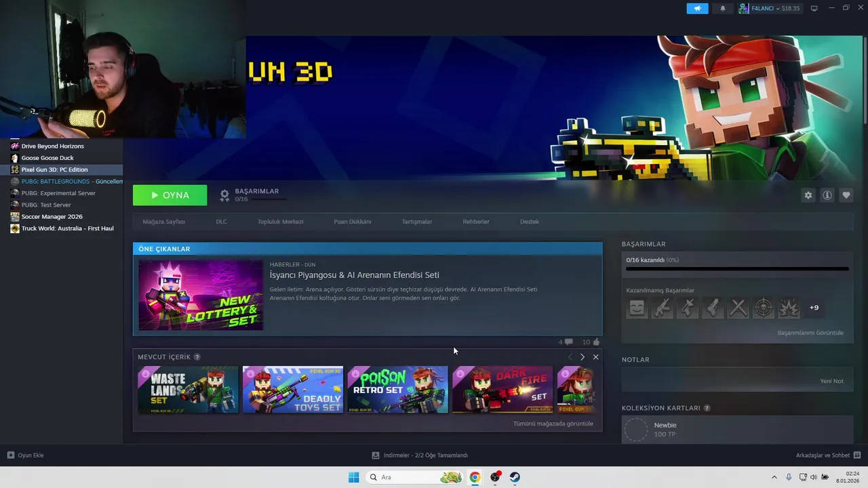Create a Yeni Not note
The height and width of the screenshot is (488, 868).
coord(831,381)
